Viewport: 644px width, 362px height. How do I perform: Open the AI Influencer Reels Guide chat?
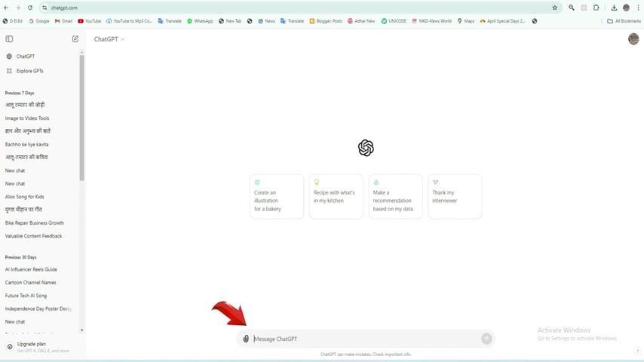click(31, 269)
